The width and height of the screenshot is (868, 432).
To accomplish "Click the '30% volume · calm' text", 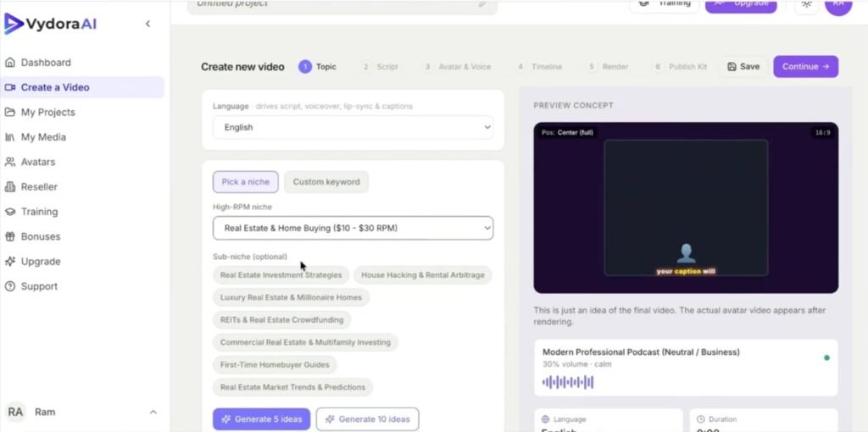I will click(576, 364).
